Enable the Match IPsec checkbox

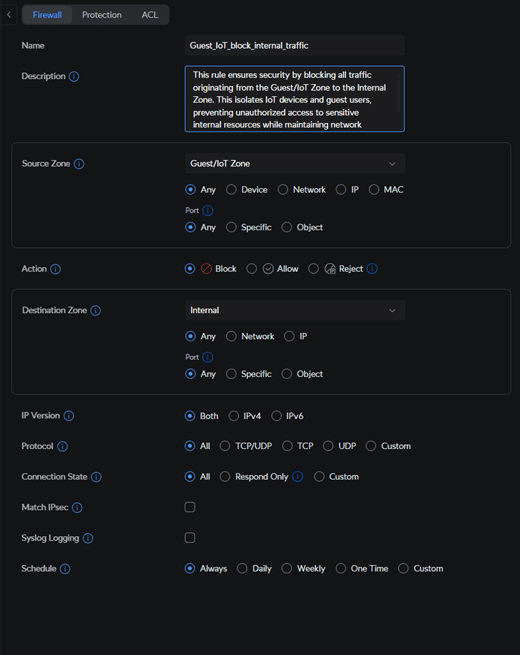(190, 507)
